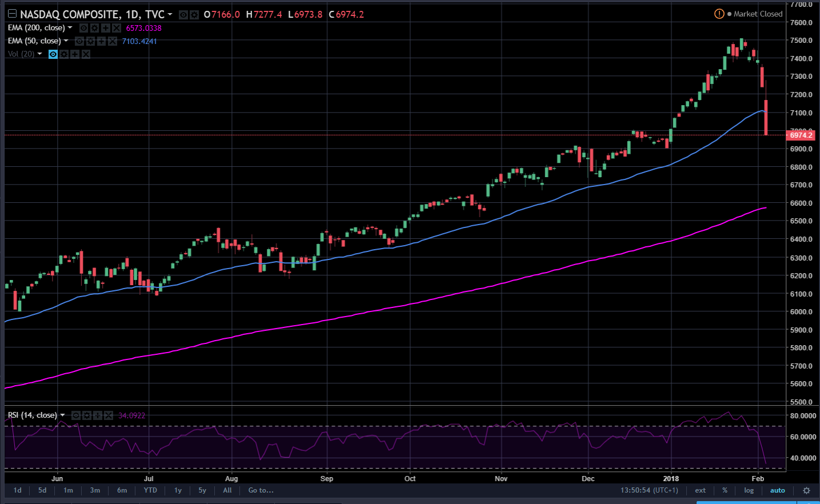This screenshot has width=820, height=504.
Task: Click the 6974.2 current price label
Action: [x=801, y=135]
